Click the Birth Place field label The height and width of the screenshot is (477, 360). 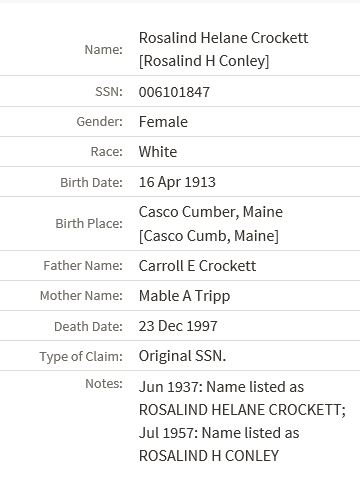pos(89,224)
